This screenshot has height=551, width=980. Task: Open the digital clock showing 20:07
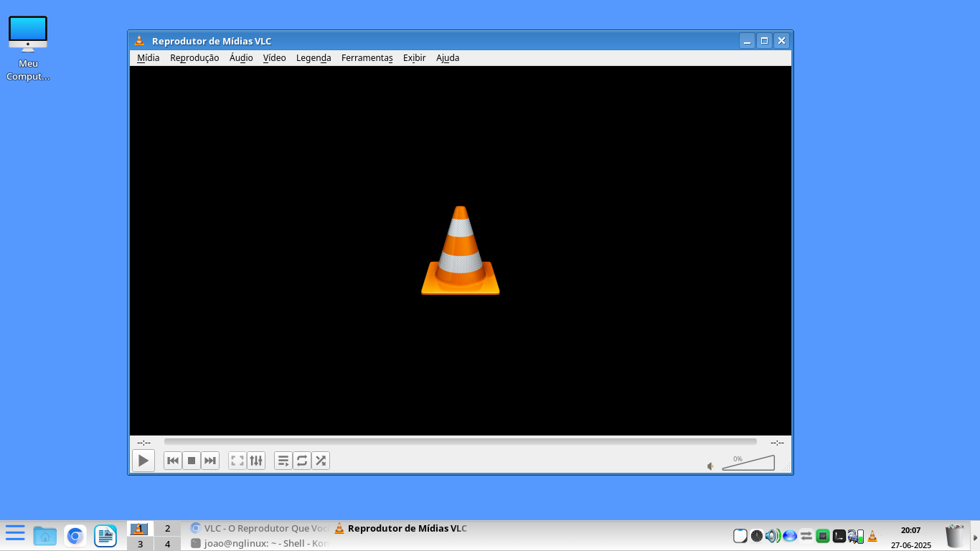pos(911,530)
